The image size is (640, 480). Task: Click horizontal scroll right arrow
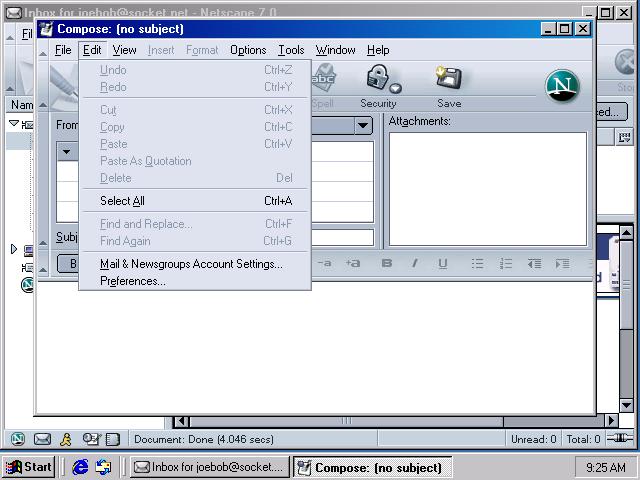pos(611,420)
